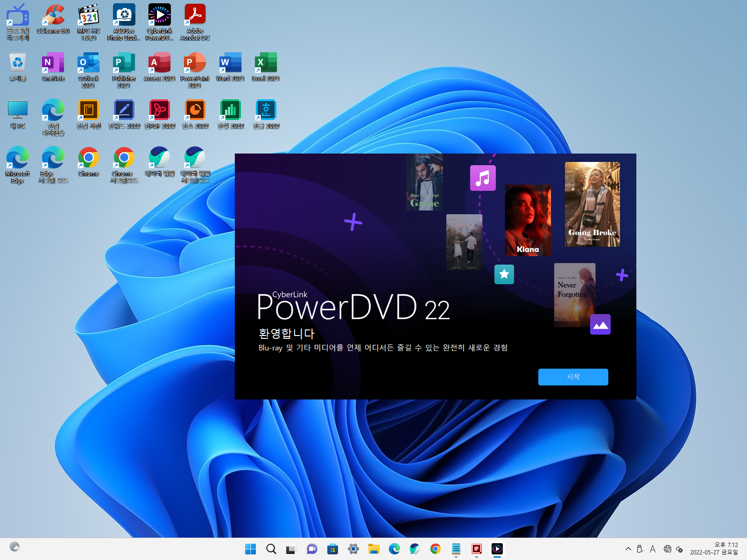Viewport: 747px width, 560px height.
Task: Open the clock and date 오후 7:12
Action: coord(714,548)
